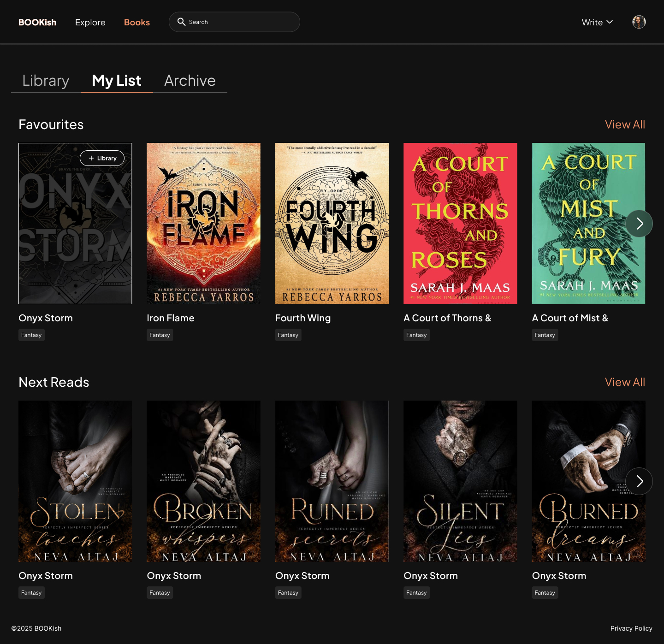Screen dimensions: 664x644
Task: Go to the BOOKish home logo
Action: 37,22
